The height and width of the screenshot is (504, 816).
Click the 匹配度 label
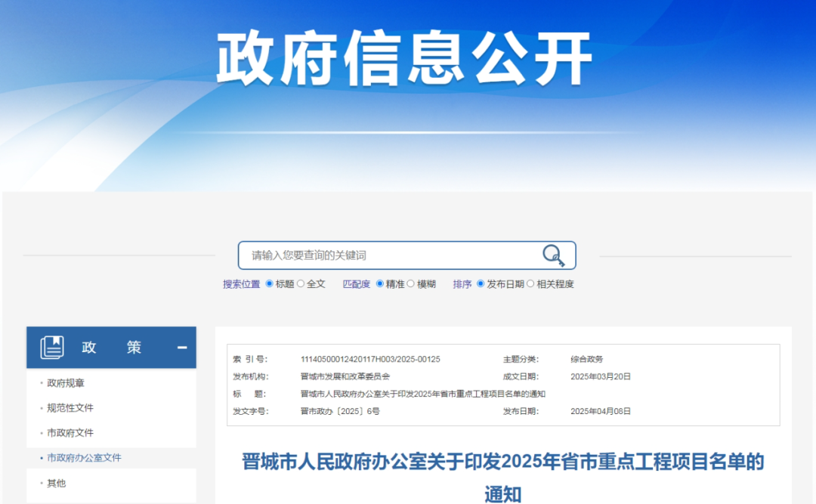click(356, 284)
